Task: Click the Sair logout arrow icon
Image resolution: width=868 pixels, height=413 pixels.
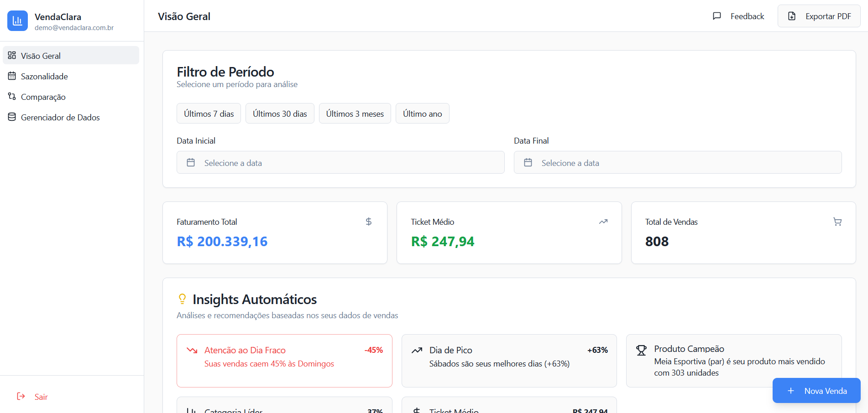Action: (x=21, y=396)
